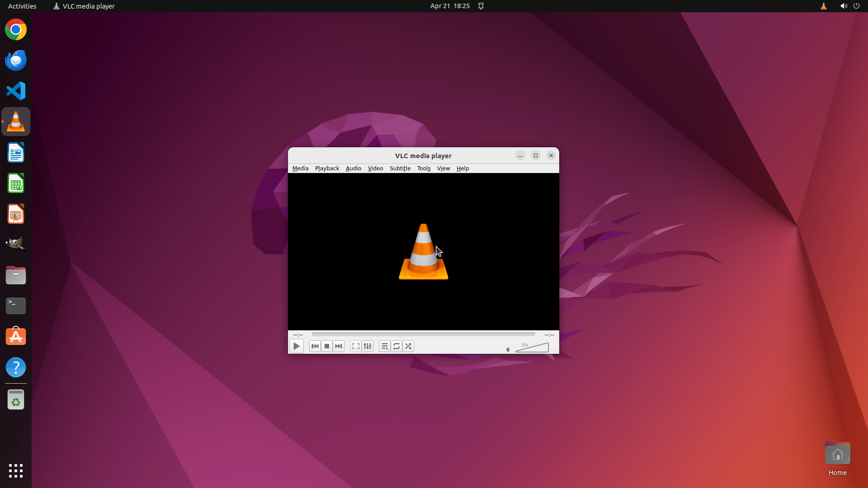
Task: Click the Next media button
Action: (339, 346)
